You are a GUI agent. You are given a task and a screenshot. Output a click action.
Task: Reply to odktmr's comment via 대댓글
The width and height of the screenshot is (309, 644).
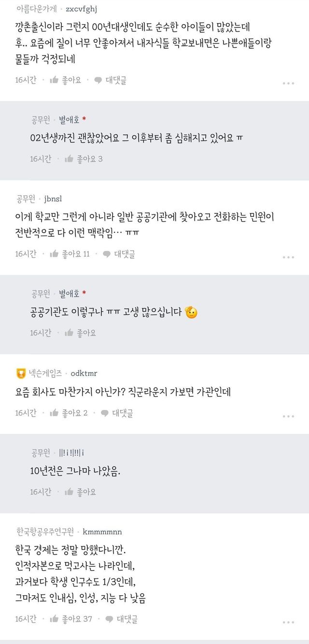(117, 413)
